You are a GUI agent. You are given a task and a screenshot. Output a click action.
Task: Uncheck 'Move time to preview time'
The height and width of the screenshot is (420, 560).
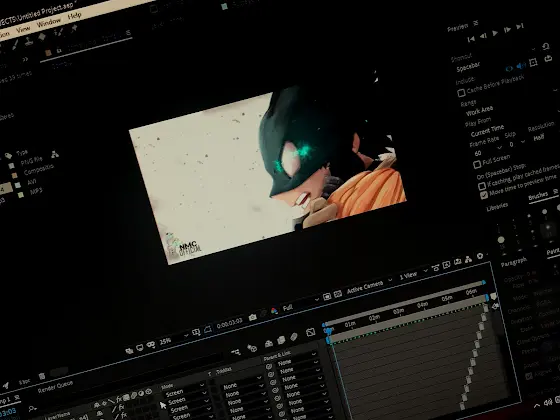coord(484,195)
